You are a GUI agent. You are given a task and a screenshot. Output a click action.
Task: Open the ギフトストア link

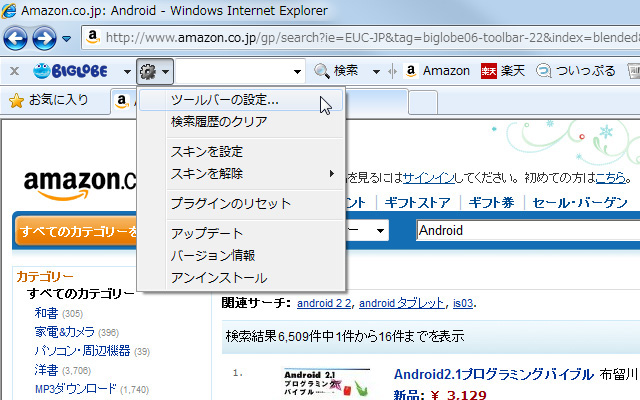tap(417, 203)
